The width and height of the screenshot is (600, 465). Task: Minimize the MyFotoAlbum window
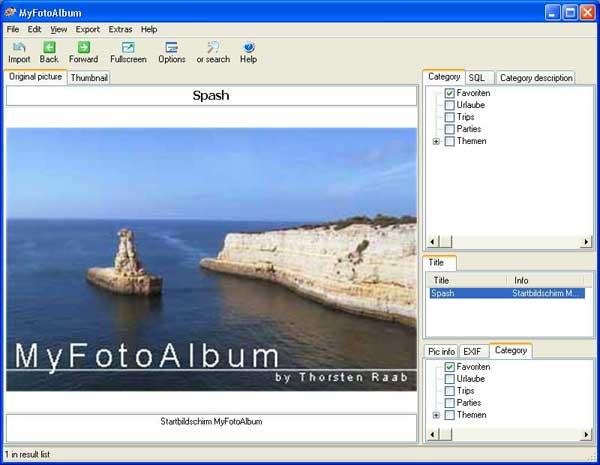coord(552,13)
